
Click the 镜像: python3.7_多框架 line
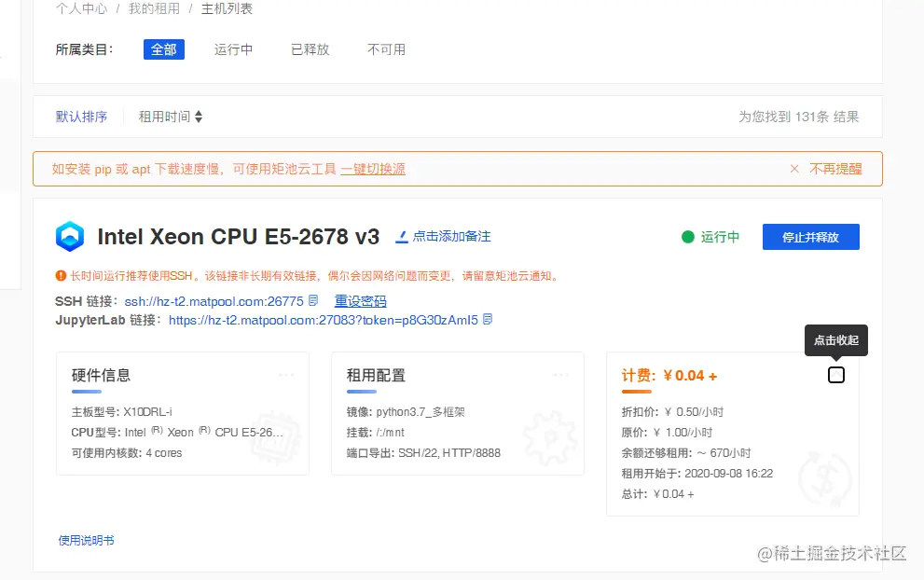(x=406, y=412)
